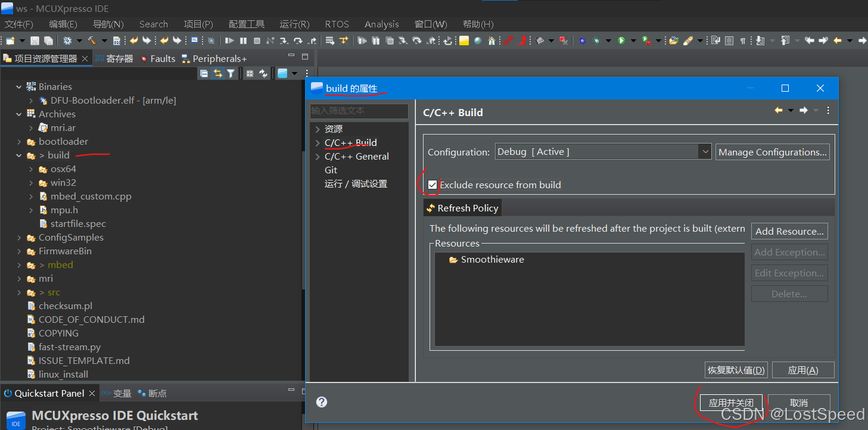The width and height of the screenshot is (868, 430).
Task: Select Git in properties tree
Action: click(x=331, y=170)
